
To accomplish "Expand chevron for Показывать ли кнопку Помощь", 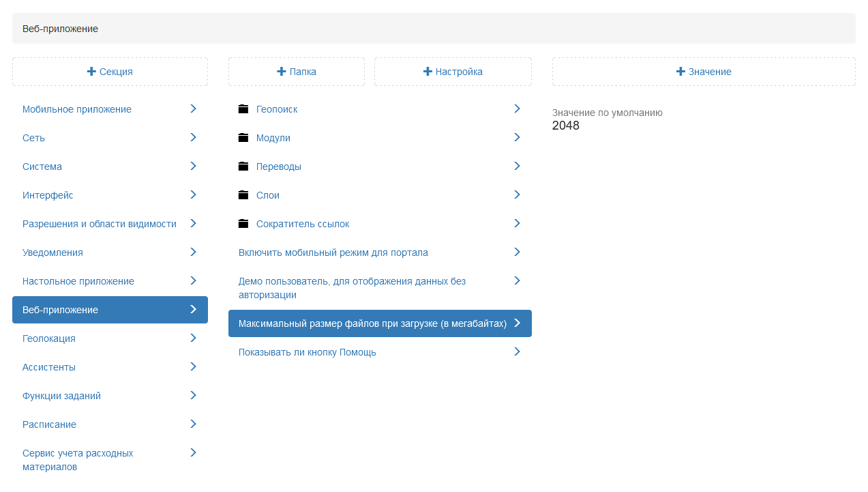I will tap(517, 351).
